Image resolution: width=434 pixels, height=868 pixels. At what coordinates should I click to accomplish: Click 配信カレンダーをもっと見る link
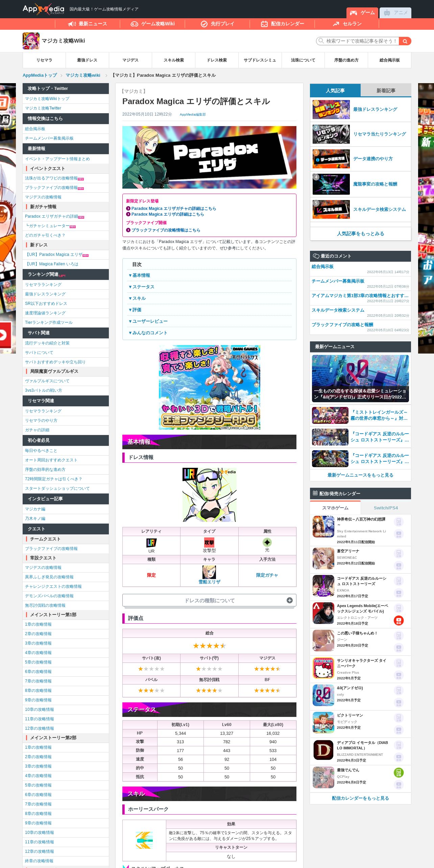point(361,798)
